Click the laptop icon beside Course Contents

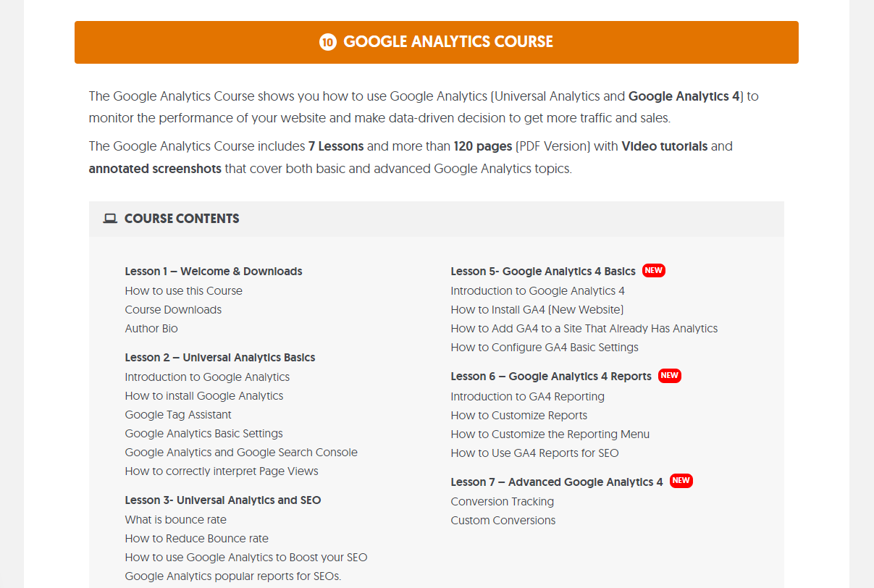(110, 219)
